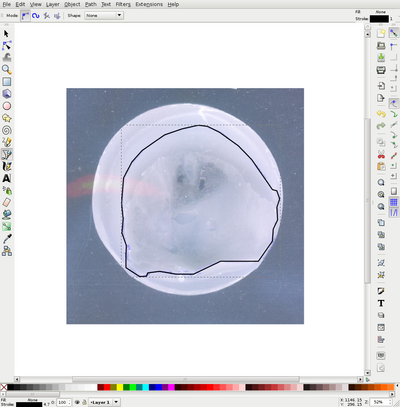Toggle snap to page border

pos(394,191)
